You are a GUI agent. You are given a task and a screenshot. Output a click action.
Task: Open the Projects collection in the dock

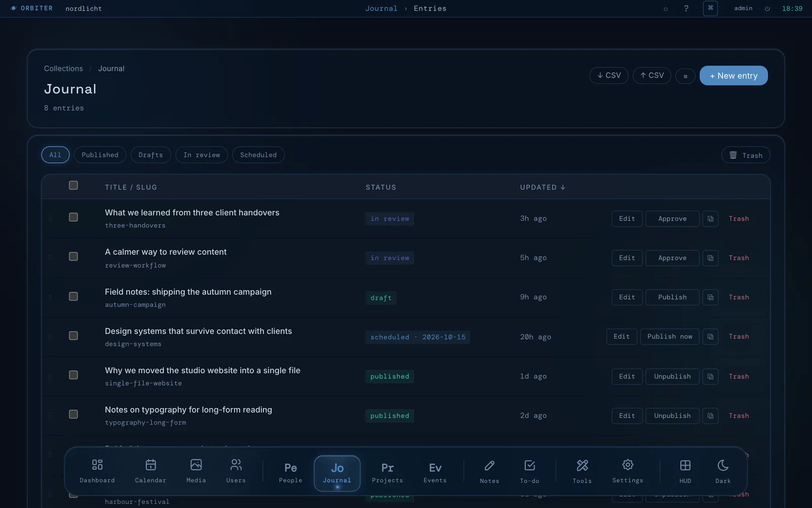click(x=387, y=472)
